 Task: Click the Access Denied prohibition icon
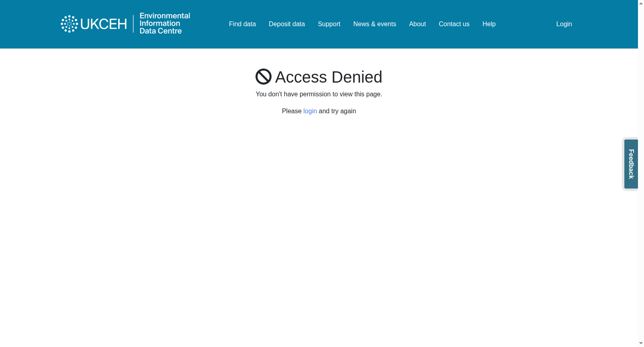[x=264, y=77]
